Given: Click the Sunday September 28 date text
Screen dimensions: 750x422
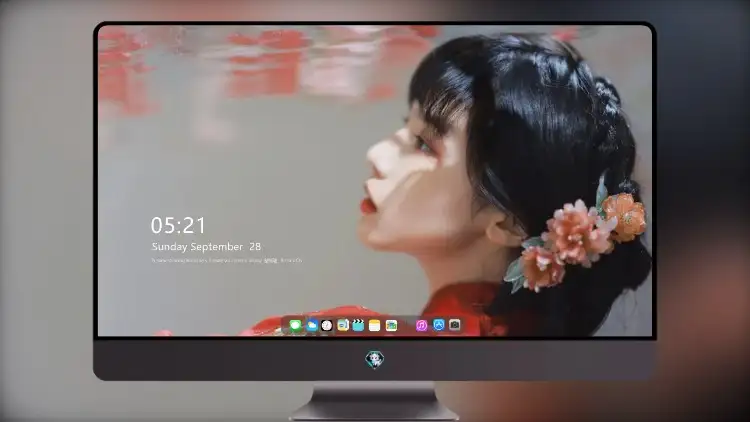Looking at the screenshot, I should point(206,247).
